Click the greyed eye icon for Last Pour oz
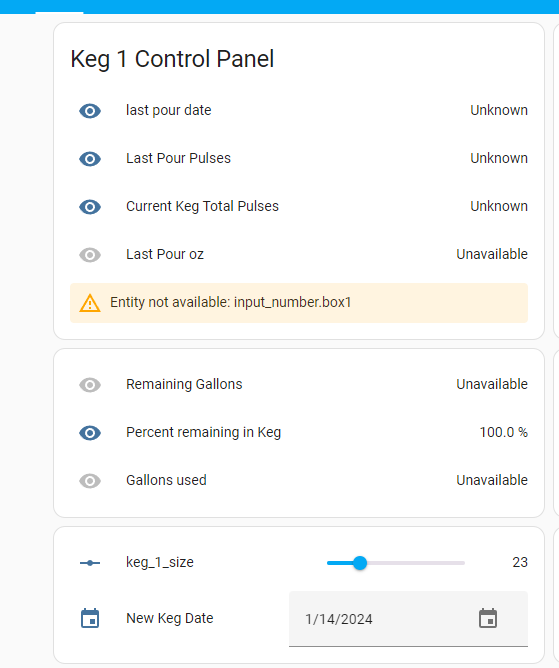The width and height of the screenshot is (559, 668). coord(90,255)
